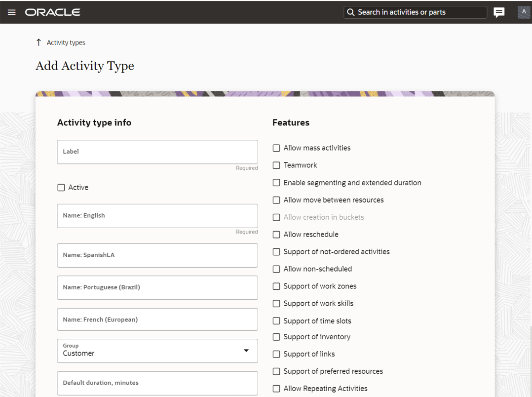Check Allow mass activities

tap(276, 148)
